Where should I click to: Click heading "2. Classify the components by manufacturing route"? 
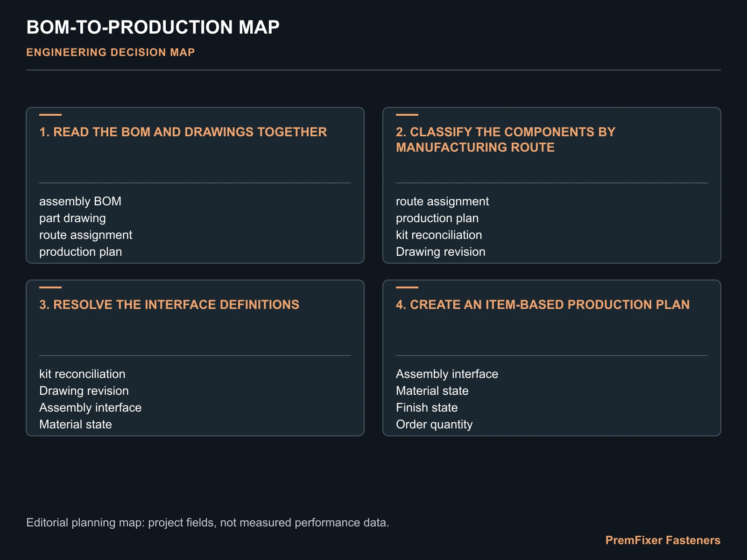(506, 140)
